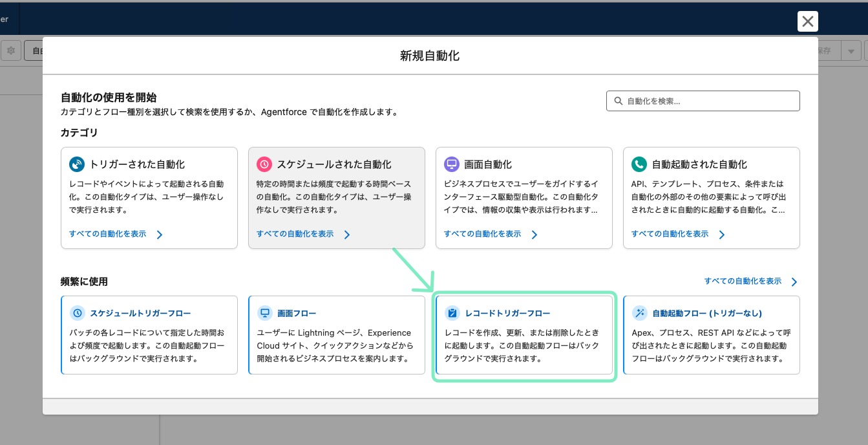Click the chevron beside すべての自動化を表示 in スケジュールされた自動化 card

tap(347, 235)
